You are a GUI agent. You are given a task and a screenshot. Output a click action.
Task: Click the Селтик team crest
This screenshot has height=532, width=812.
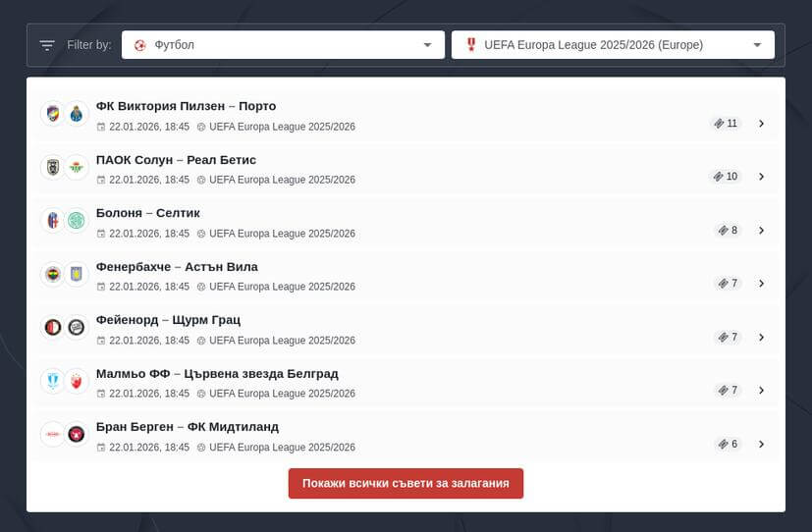[x=77, y=221]
